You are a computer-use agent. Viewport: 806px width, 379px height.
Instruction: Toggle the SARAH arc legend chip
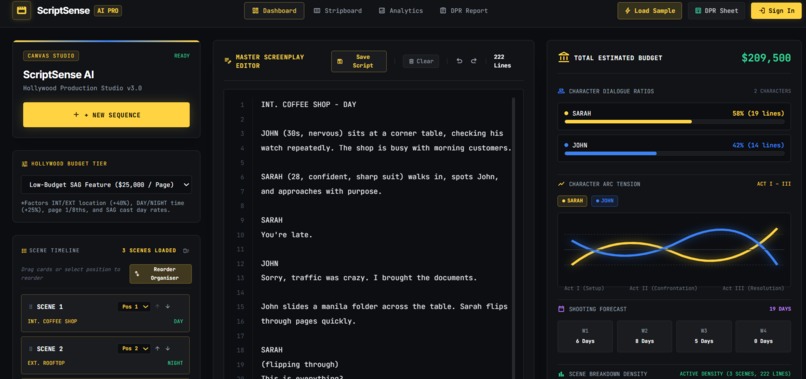point(572,201)
